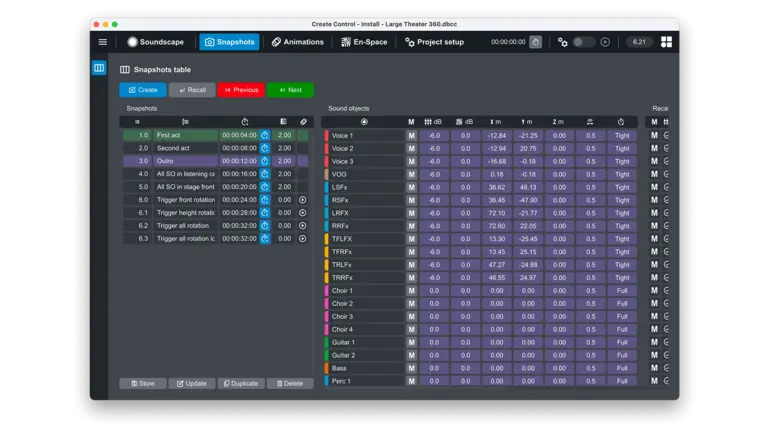Open Full mode dropdown for Perc 1
The width and height of the screenshot is (768, 433).
coord(622,381)
